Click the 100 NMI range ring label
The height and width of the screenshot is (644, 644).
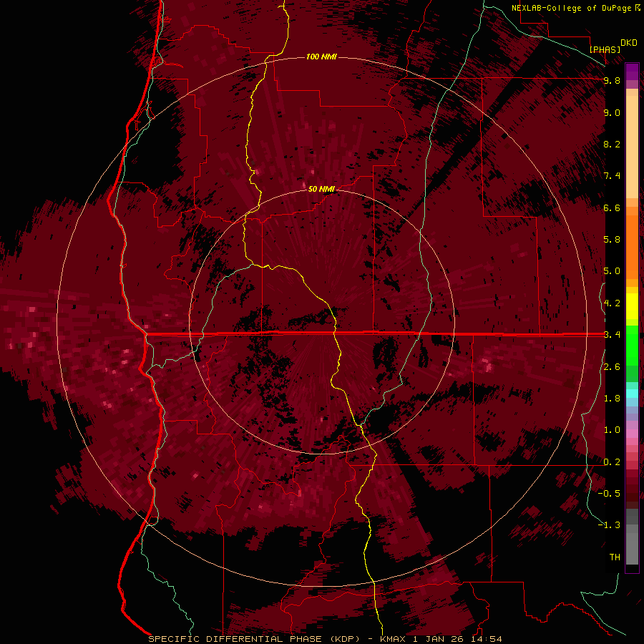pos(321,57)
